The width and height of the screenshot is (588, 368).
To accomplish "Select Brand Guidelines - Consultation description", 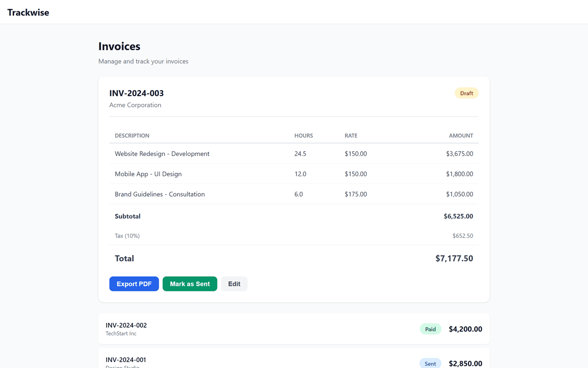I will point(160,194).
